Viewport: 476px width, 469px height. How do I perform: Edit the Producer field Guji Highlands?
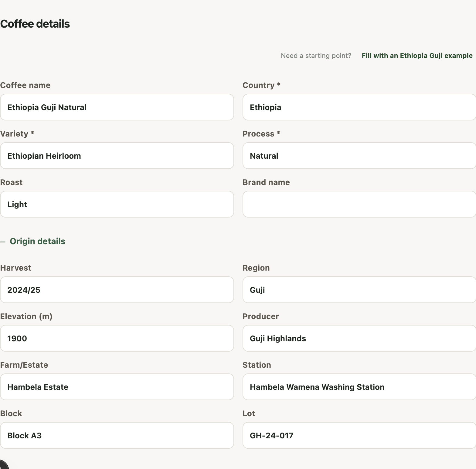(x=359, y=338)
